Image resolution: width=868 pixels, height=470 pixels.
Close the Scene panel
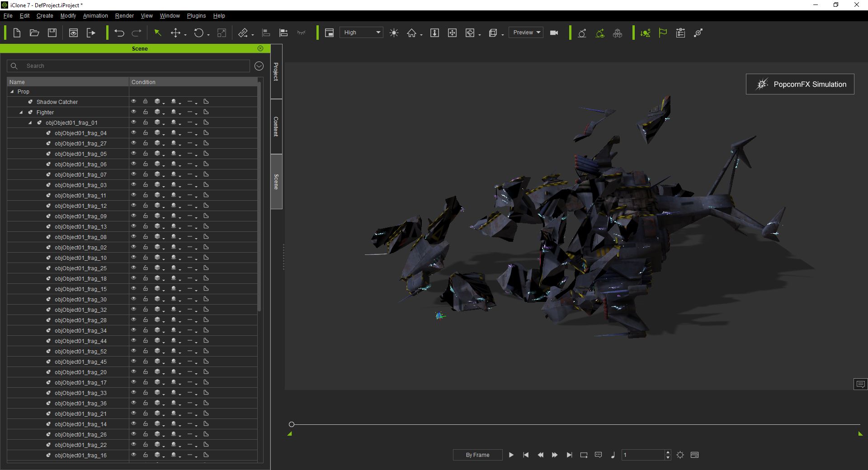point(260,48)
